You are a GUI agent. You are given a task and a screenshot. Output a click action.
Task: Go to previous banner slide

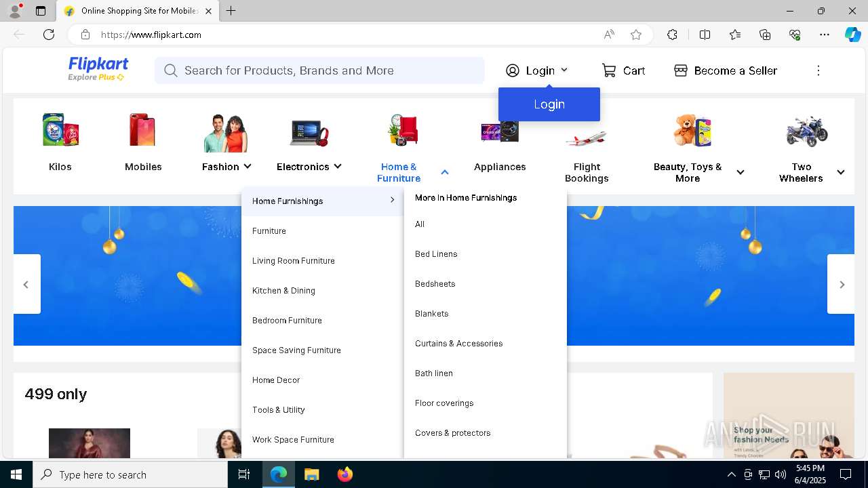coord(26,284)
